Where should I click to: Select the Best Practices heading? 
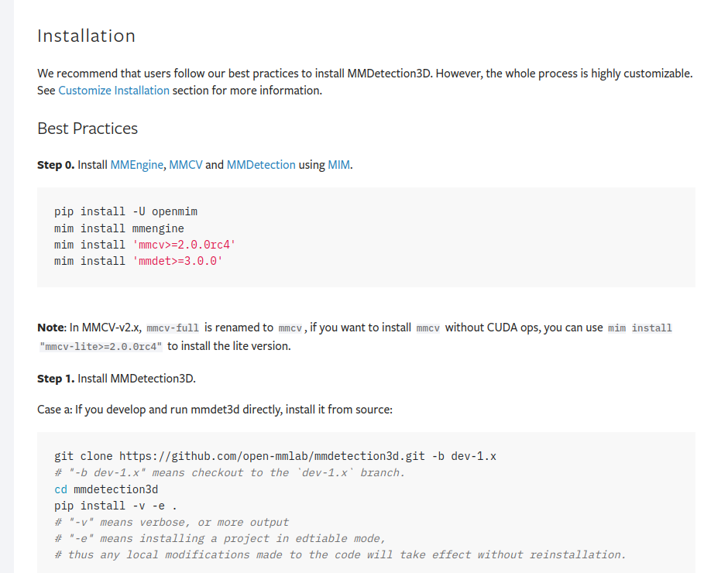click(x=88, y=129)
